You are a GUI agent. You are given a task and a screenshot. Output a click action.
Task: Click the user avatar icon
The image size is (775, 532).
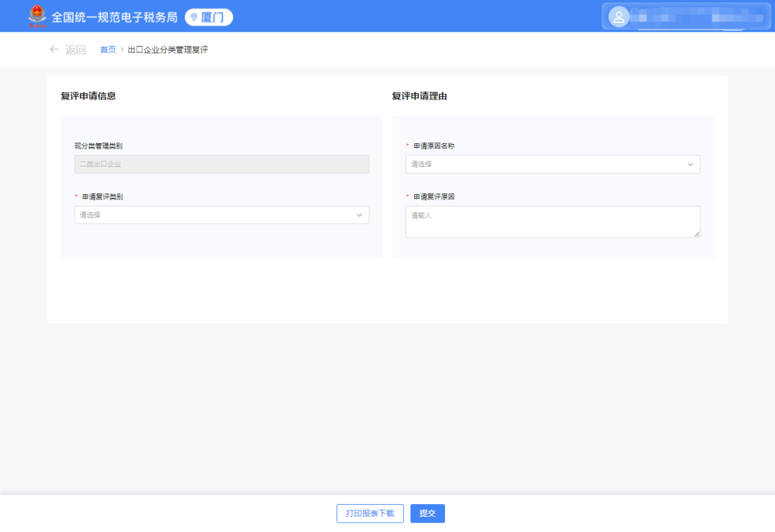pyautogui.click(x=619, y=17)
